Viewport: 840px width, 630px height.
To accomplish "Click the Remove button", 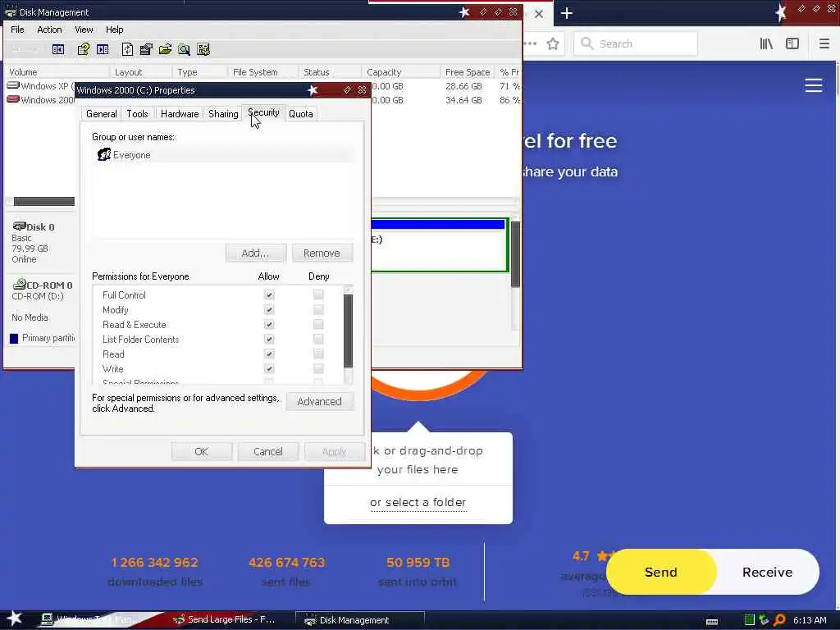I will point(322,253).
